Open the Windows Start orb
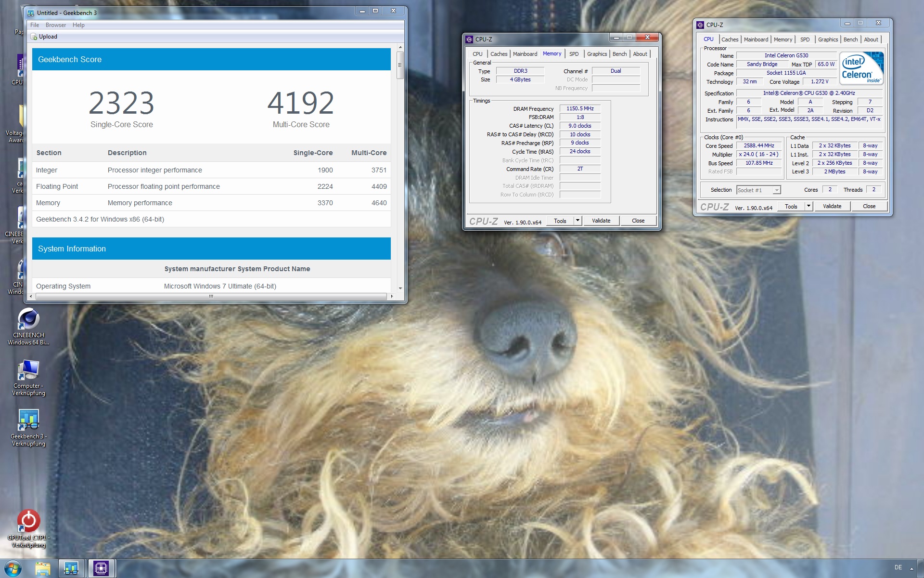The width and height of the screenshot is (924, 578). pyautogui.click(x=13, y=568)
